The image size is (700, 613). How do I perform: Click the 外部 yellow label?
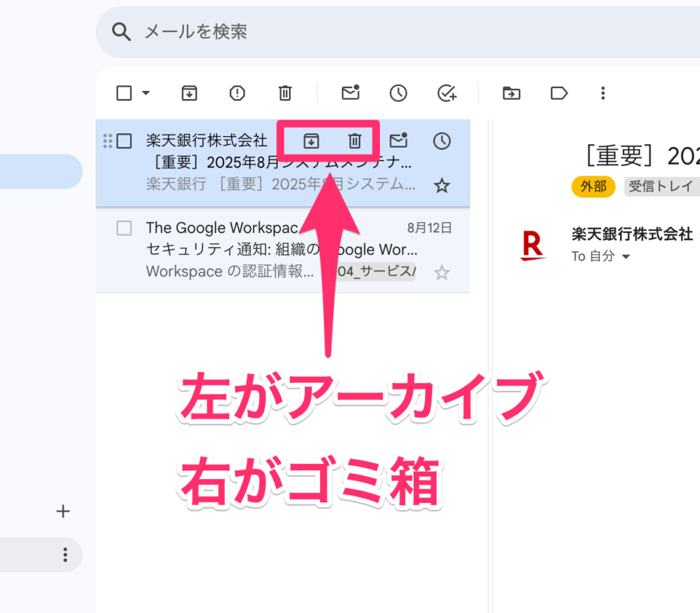(x=593, y=186)
